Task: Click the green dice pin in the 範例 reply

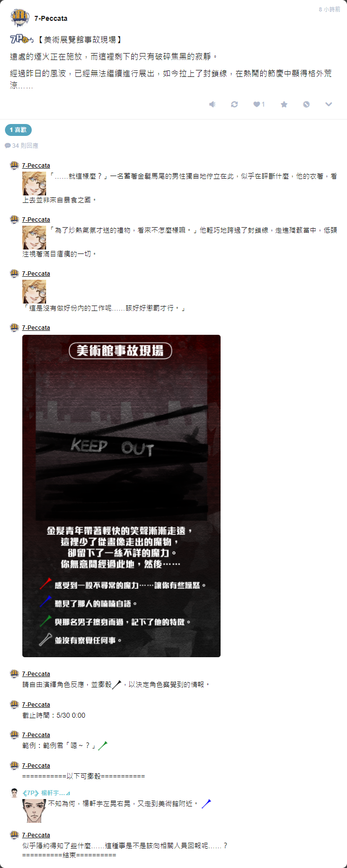Action: [103, 745]
